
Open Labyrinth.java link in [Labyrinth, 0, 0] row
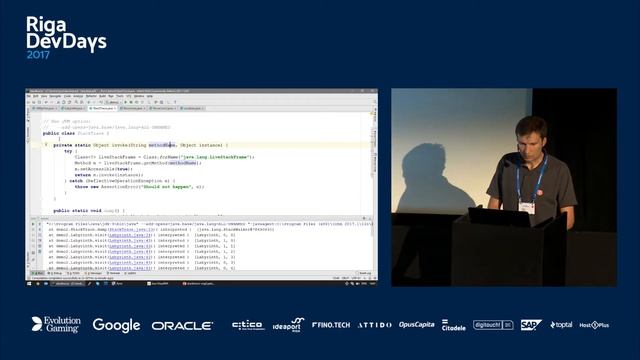click(130, 235)
